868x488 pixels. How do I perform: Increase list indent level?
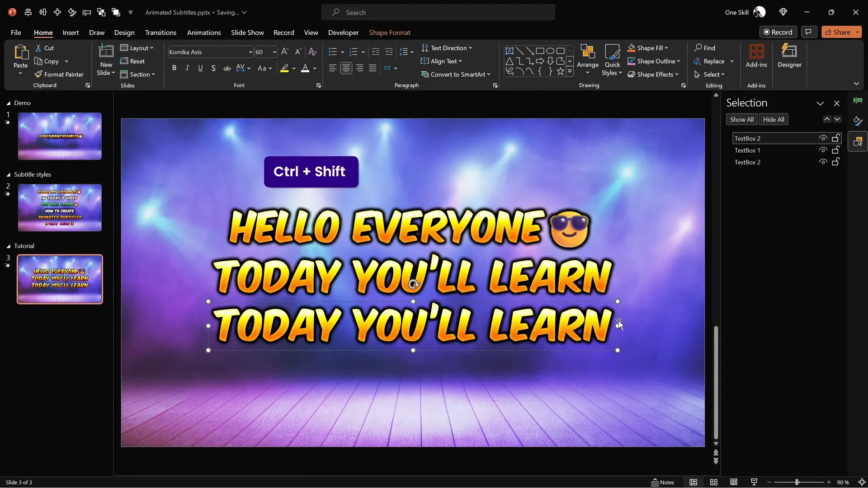pos(389,52)
